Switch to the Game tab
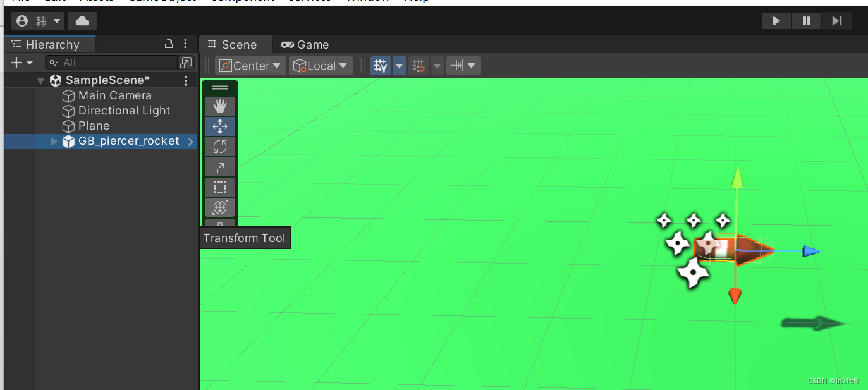Viewport: 868px width, 390px height. pos(305,44)
